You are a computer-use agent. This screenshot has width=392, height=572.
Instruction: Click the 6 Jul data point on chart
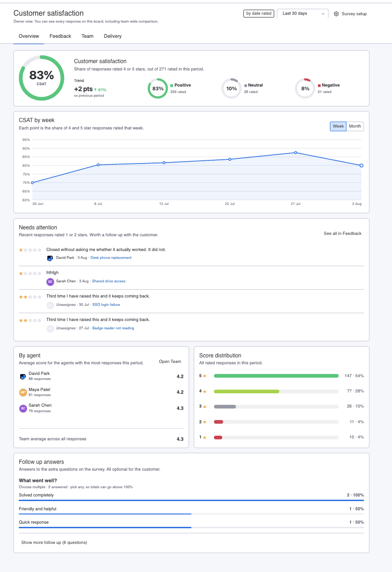click(98, 165)
